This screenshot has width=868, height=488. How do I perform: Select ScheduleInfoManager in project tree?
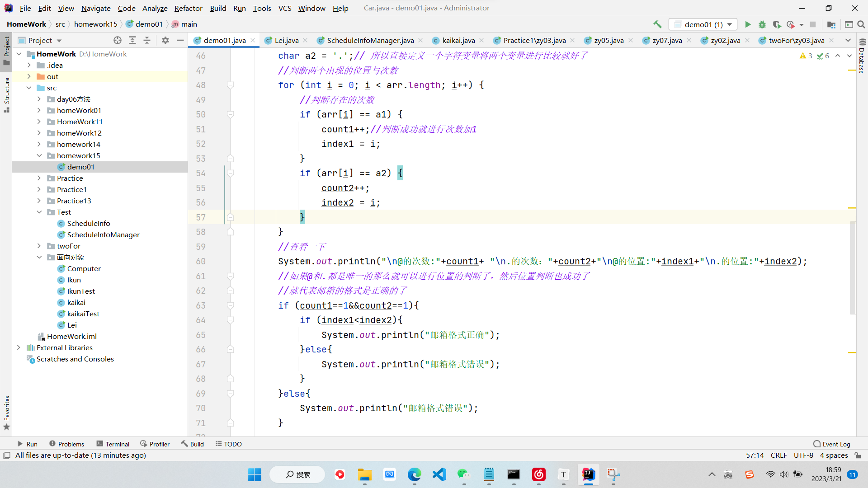coord(103,235)
